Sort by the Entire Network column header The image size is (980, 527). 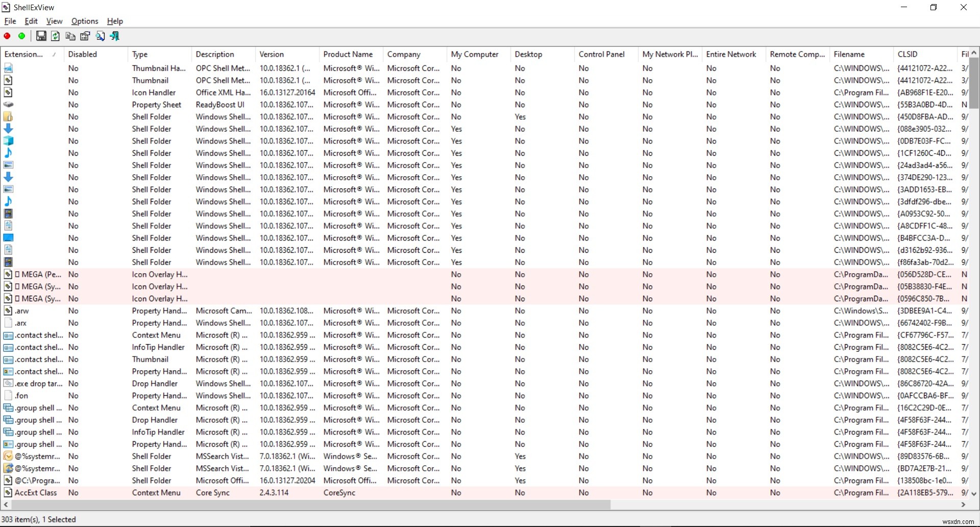tap(733, 54)
